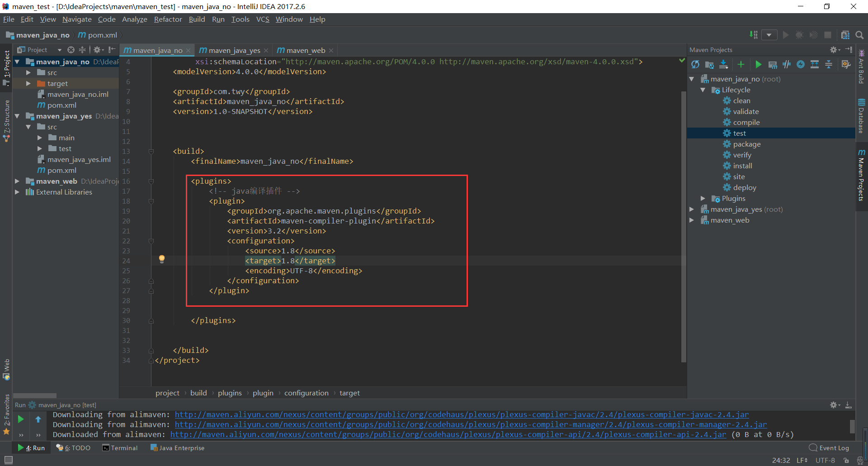Open the Refactor menu
The image size is (868, 466).
click(168, 19)
